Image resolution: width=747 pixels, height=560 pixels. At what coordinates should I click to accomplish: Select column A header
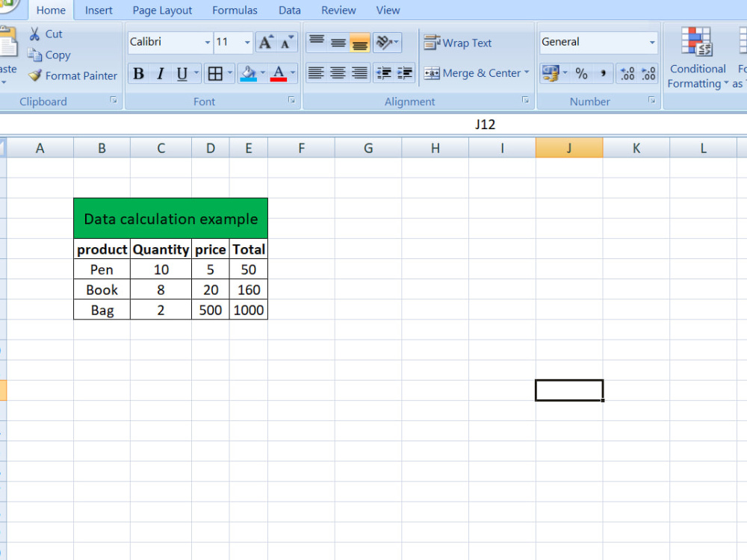[40, 148]
